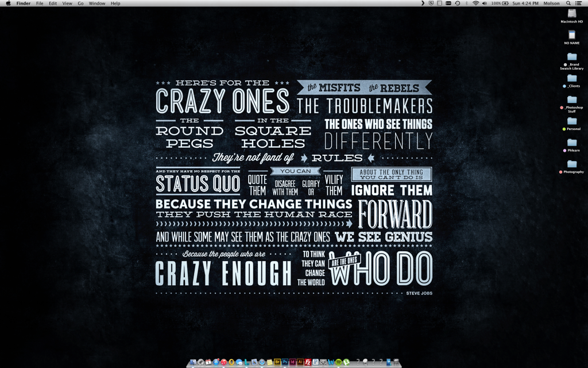The image size is (588, 368).
Task: Open the uTorrent Dock icon
Action: tap(346, 362)
